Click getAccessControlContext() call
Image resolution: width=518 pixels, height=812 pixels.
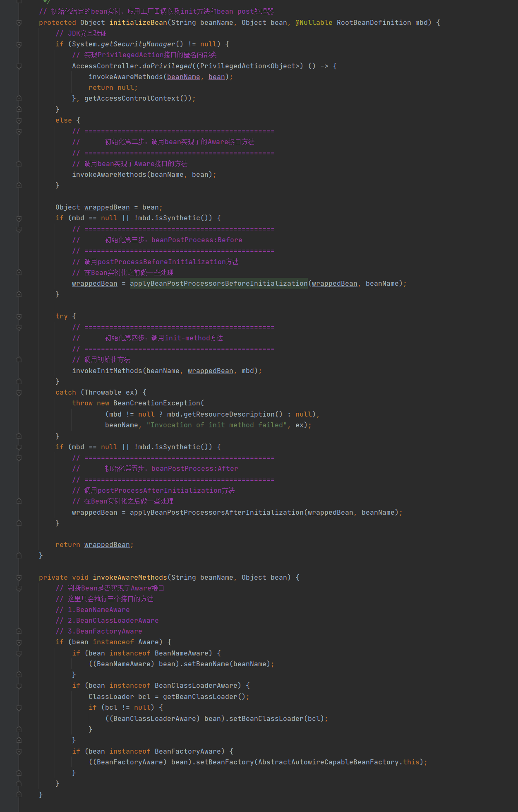tap(138, 99)
